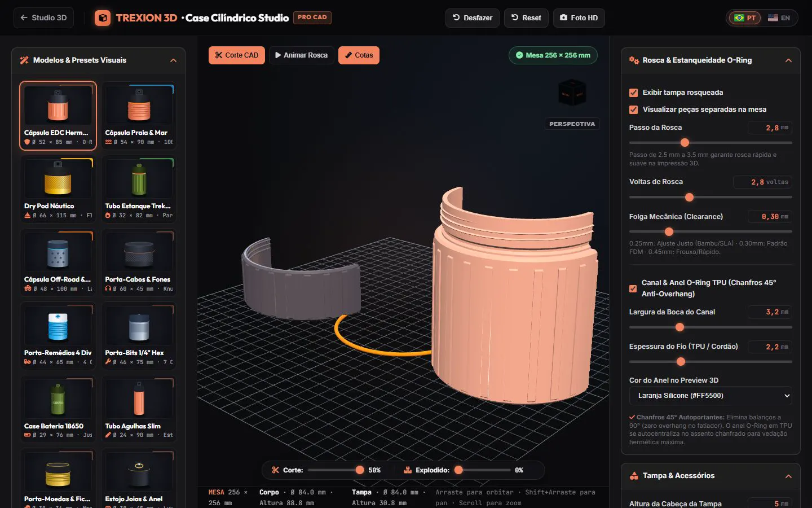812x508 pixels.
Task: Collapse Modelos & Presets Visuais panel
Action: 173,60
